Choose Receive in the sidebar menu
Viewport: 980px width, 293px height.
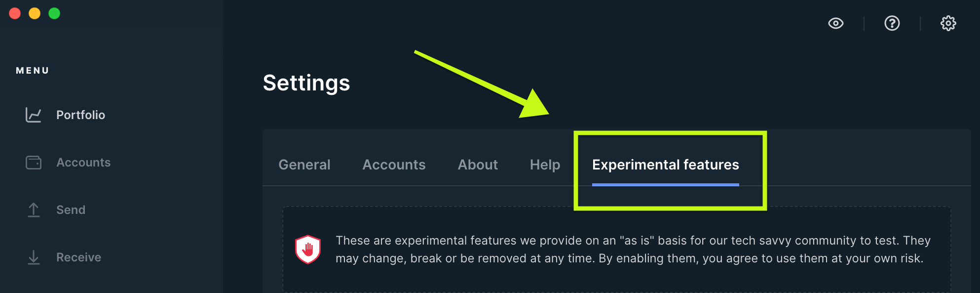coord(78,257)
